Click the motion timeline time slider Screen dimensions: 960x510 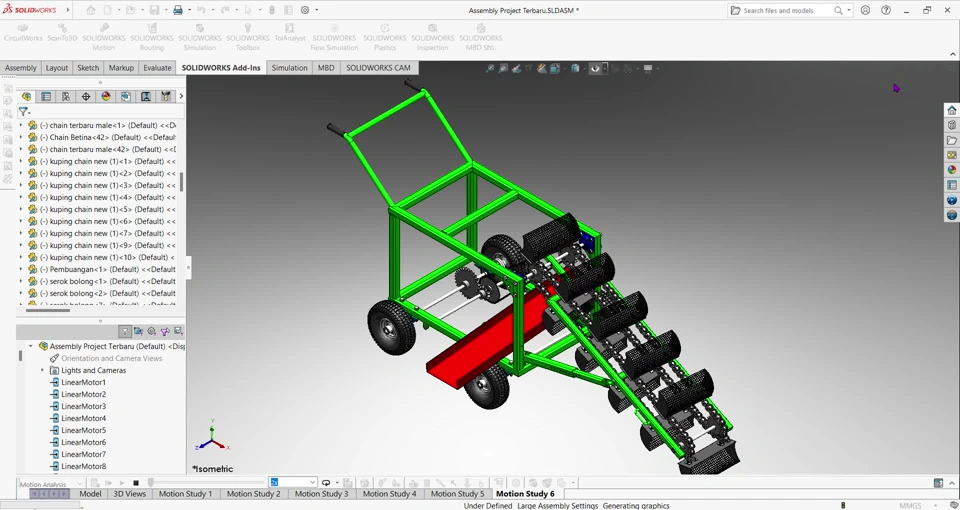coord(150,483)
